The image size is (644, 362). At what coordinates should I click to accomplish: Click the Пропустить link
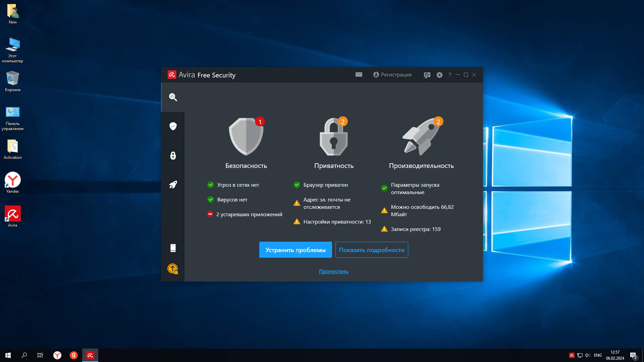[333, 271]
